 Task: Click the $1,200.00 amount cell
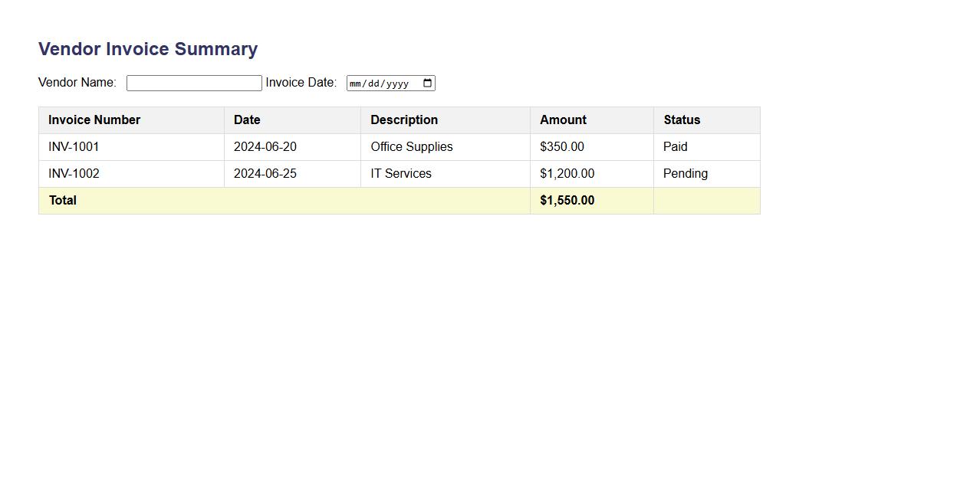click(x=567, y=174)
